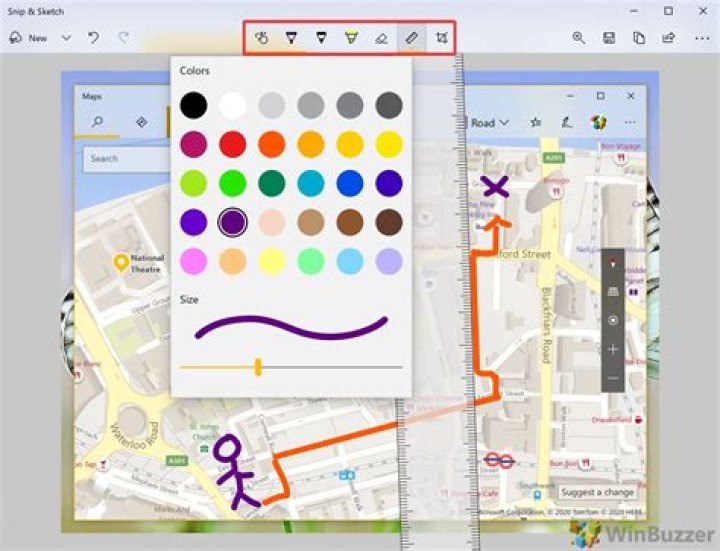Choose the lavender pastel color swatch
The height and width of the screenshot is (551, 720).
tap(389, 261)
